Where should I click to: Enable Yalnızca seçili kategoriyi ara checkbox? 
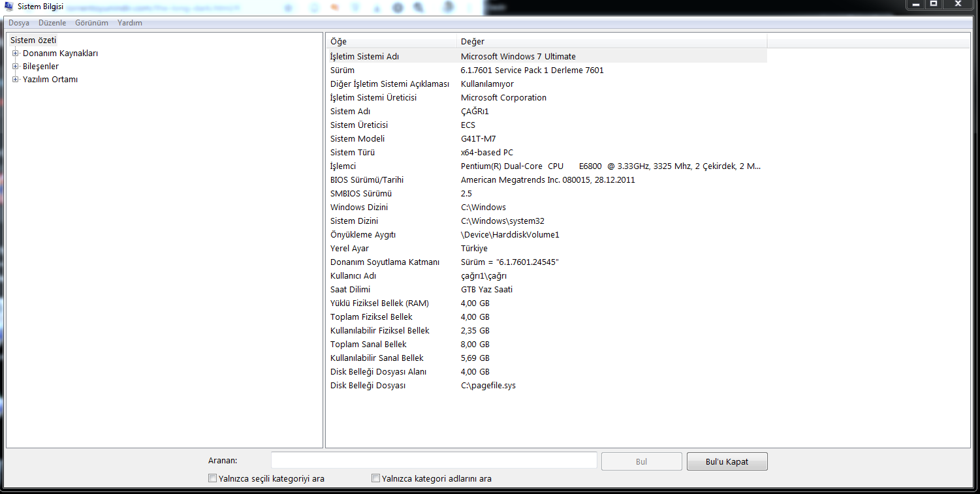(x=212, y=478)
